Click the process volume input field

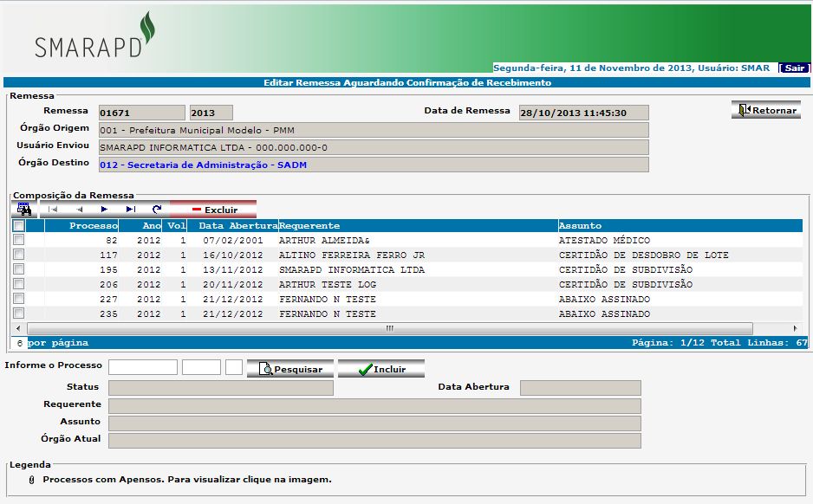tap(234, 367)
